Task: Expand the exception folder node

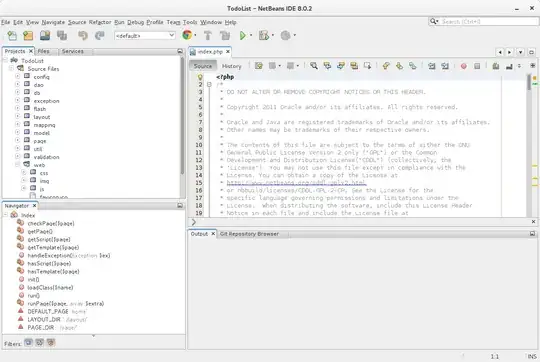Action: point(18,101)
